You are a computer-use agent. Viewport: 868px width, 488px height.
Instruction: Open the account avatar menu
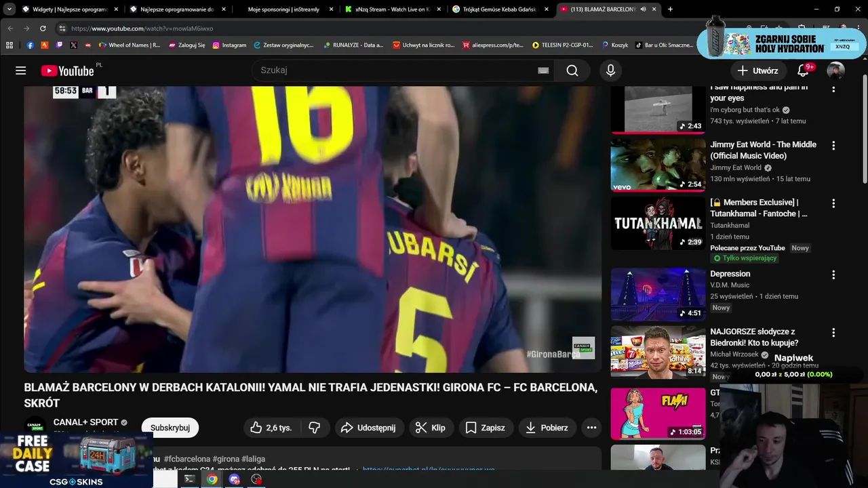point(835,70)
